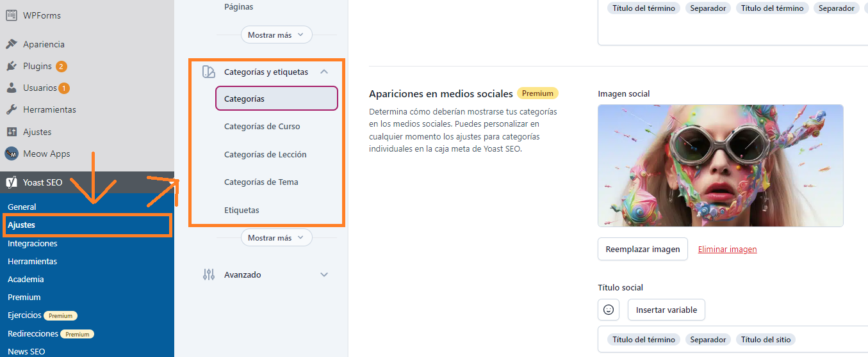Collapse the Categorías y etiquetas section

(x=324, y=72)
